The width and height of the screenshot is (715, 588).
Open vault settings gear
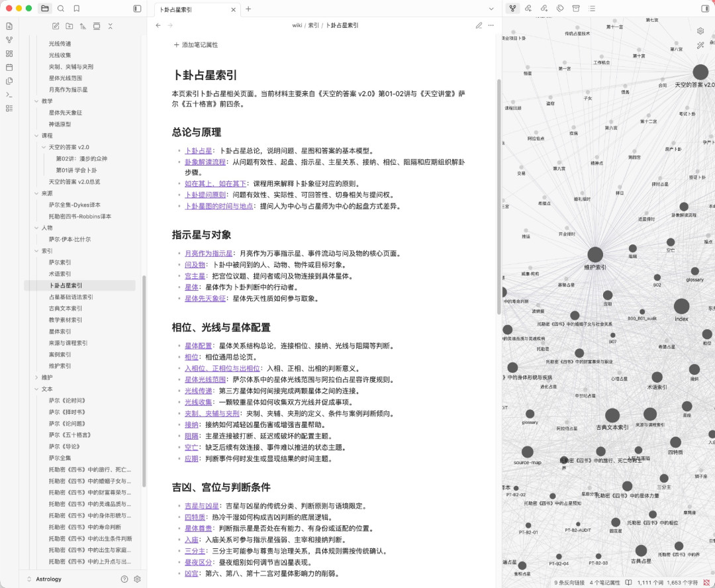[x=137, y=579]
